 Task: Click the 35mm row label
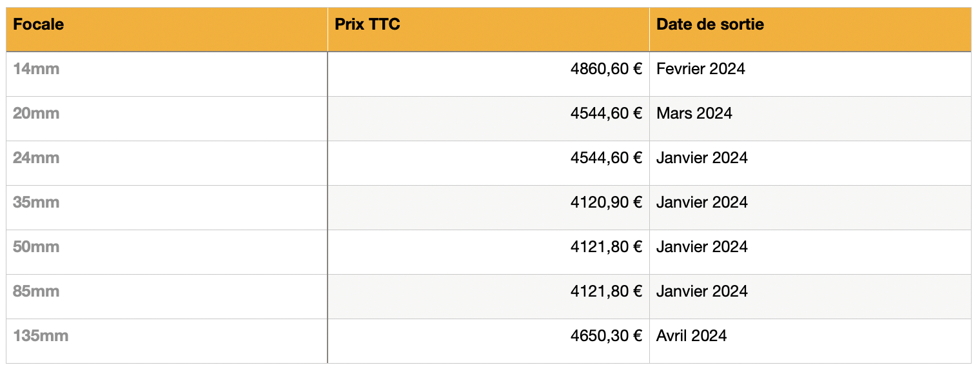tap(36, 202)
